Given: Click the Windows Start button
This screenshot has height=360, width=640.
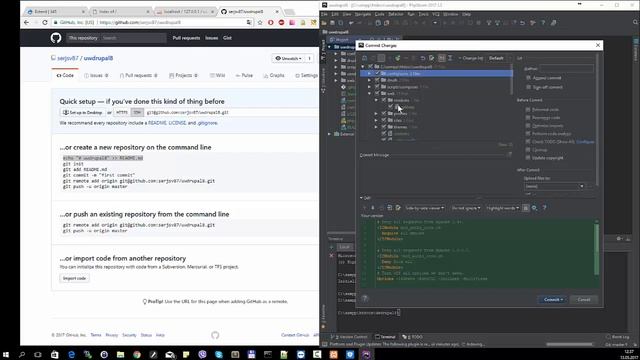Looking at the screenshot, I should [6, 355].
